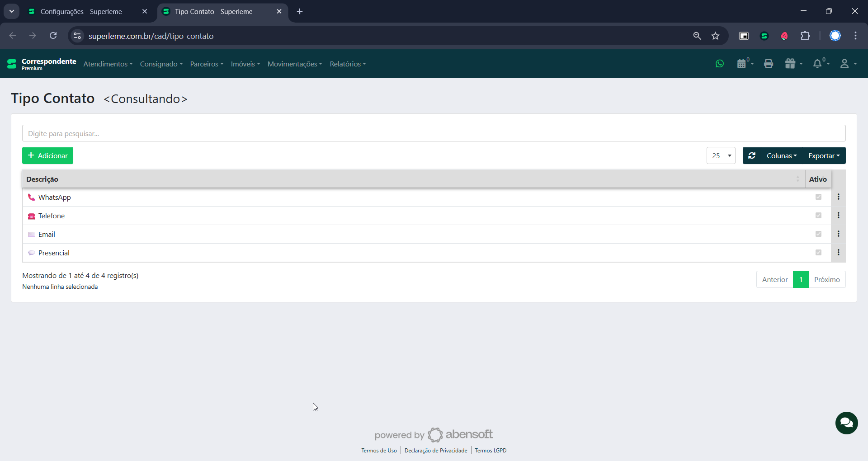Image resolution: width=868 pixels, height=461 pixels.
Task: Open the WhatsApp icon in header
Action: [x=720, y=64]
